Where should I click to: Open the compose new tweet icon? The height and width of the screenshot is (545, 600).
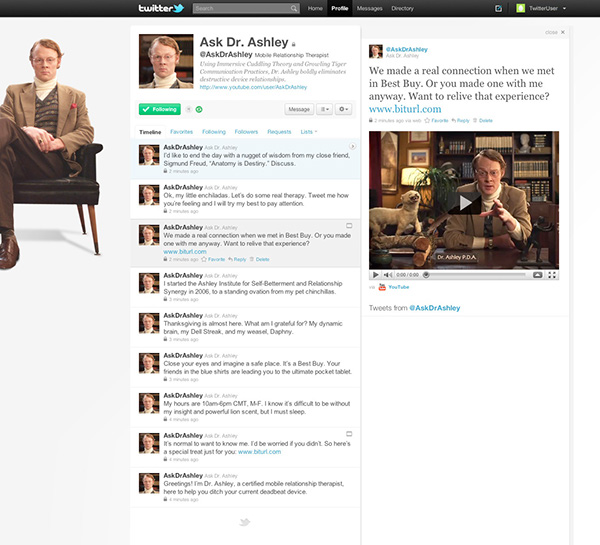498,8
